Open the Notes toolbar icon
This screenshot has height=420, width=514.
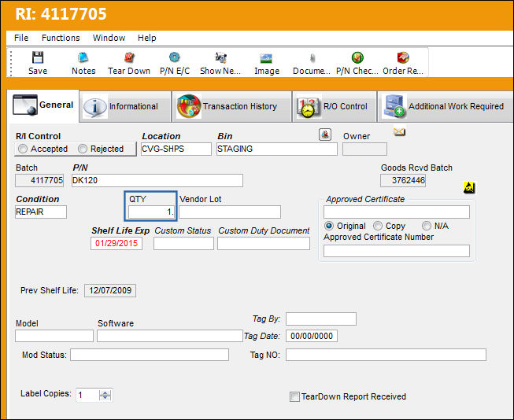(83, 57)
